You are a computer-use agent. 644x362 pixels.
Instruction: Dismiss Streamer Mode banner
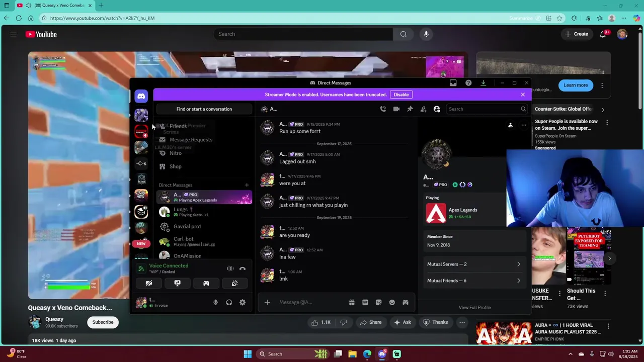(x=523, y=95)
